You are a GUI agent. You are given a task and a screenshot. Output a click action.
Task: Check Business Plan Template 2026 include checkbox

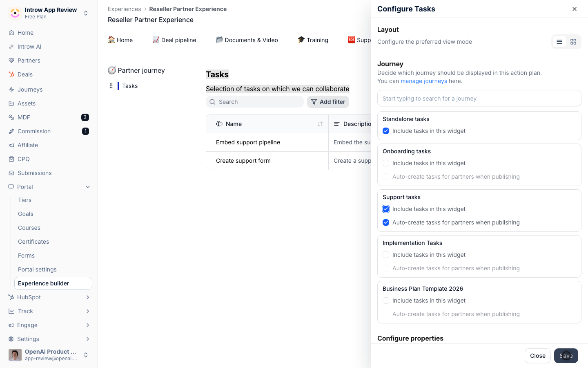[x=386, y=301]
